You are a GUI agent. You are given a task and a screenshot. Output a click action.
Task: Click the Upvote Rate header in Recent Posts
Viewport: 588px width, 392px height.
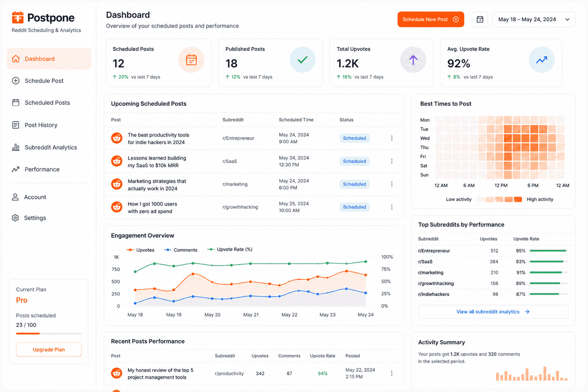tap(322, 356)
